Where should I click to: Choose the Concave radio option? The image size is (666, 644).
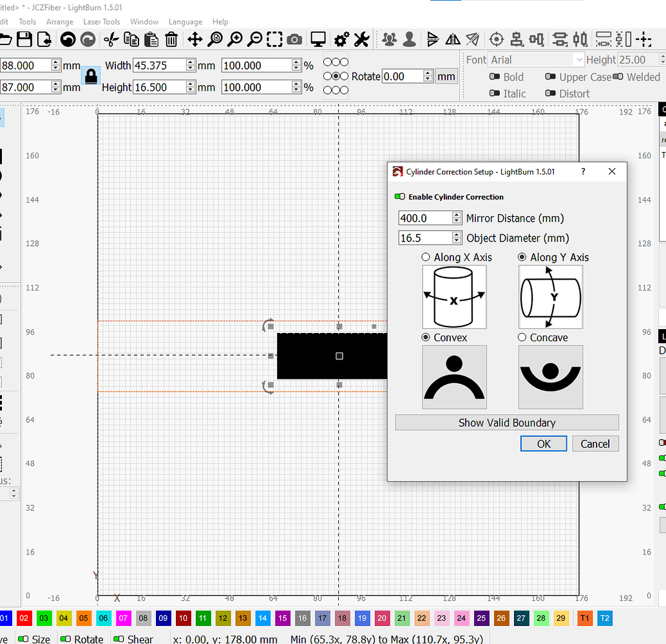point(522,337)
